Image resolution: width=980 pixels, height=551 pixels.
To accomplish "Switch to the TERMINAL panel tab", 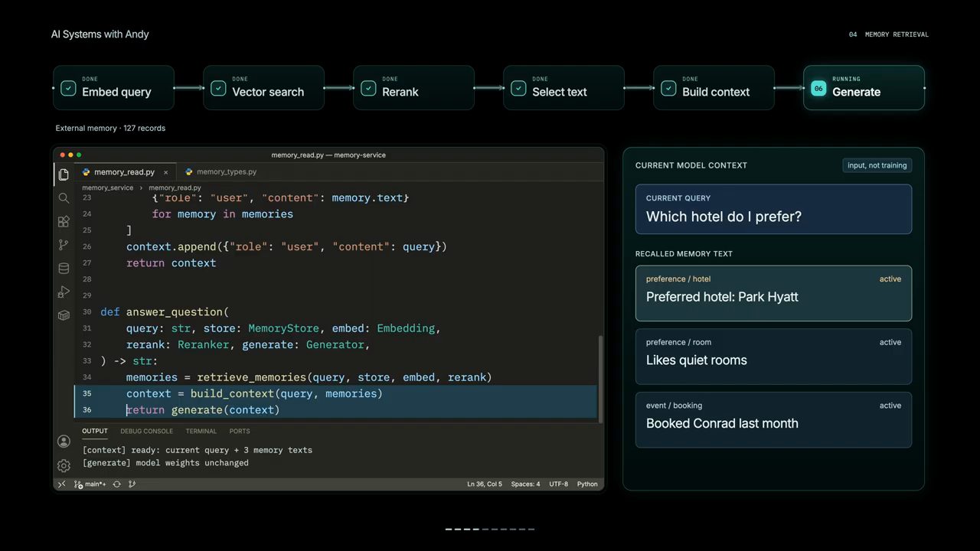I will click(201, 431).
